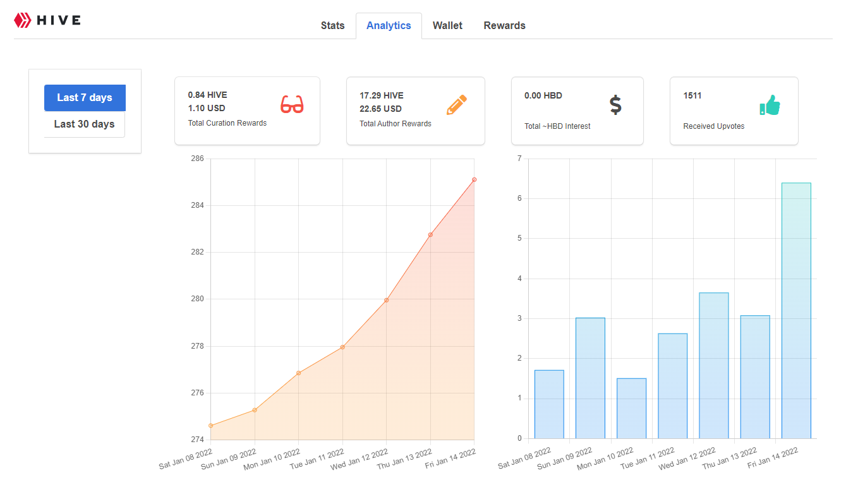Click the Fri Jan 14 line chart point
846x504 pixels.
click(x=474, y=180)
